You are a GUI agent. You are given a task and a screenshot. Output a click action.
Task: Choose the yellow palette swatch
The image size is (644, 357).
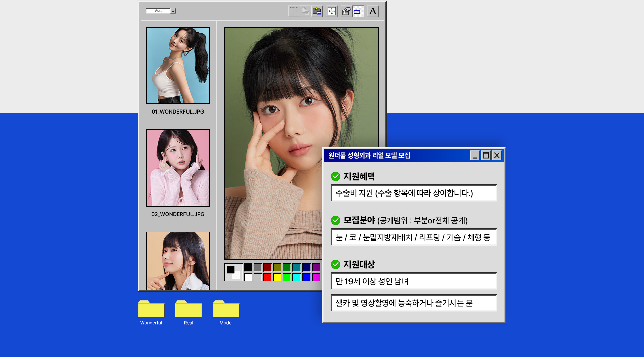pyautogui.click(x=277, y=277)
